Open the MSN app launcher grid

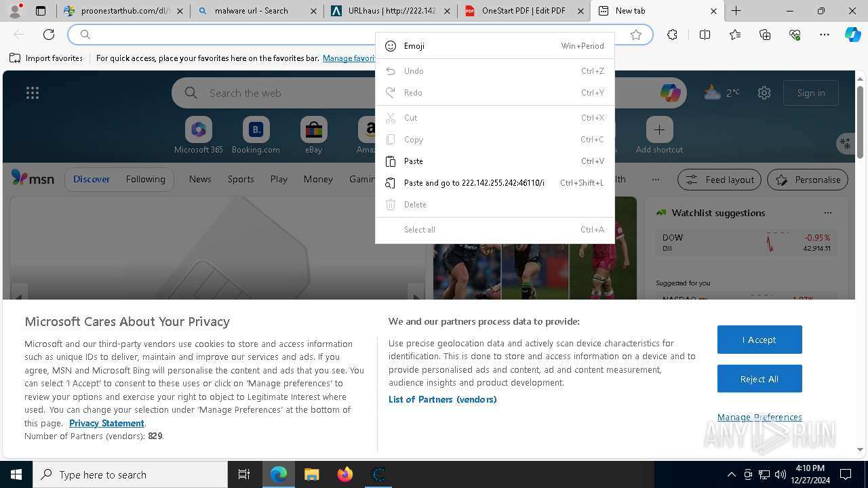32,93
